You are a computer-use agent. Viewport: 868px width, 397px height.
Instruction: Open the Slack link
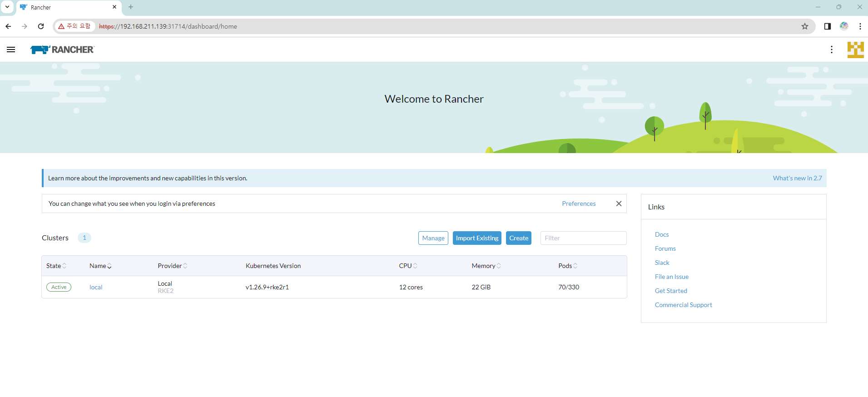(x=662, y=263)
